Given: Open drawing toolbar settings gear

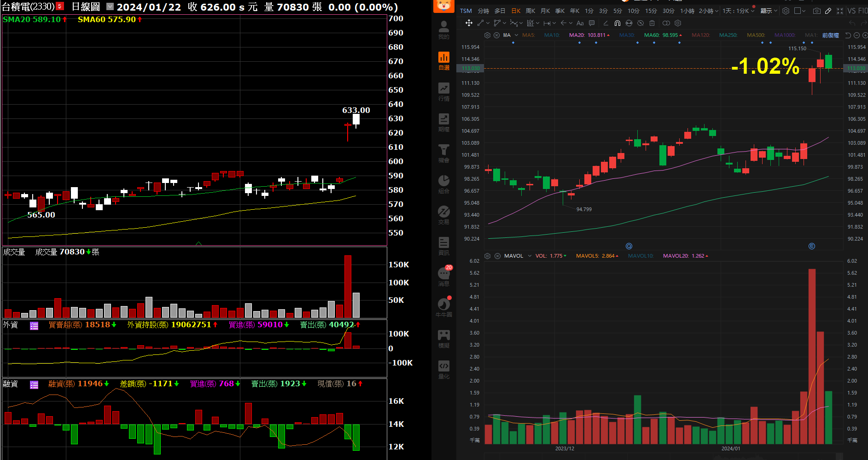Looking at the screenshot, I should (678, 23).
